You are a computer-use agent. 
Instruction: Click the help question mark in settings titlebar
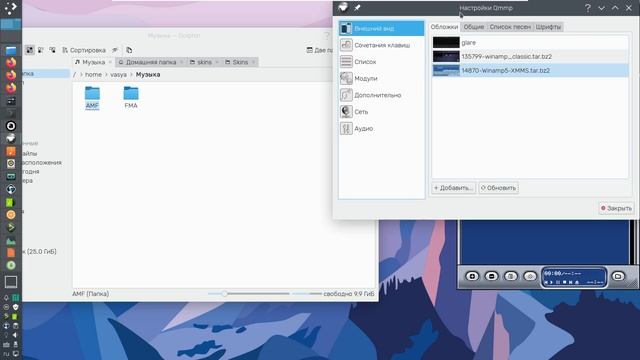(588, 8)
